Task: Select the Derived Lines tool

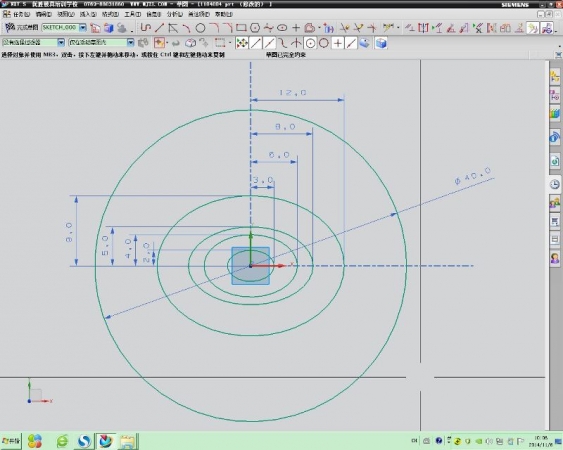Action: click(173, 28)
